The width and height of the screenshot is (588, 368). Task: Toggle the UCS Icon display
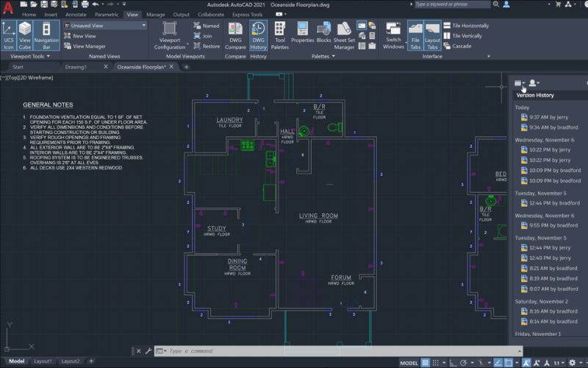pos(9,34)
